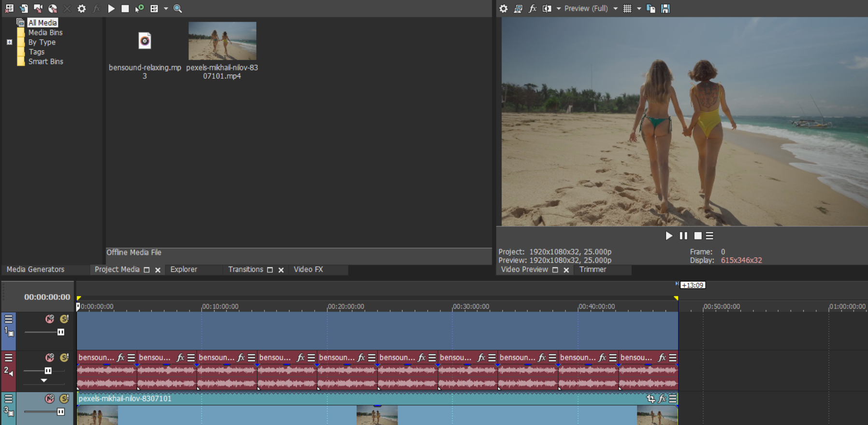Image resolution: width=868 pixels, height=425 pixels.
Task: Close the Project Media tab
Action: pos(158,270)
